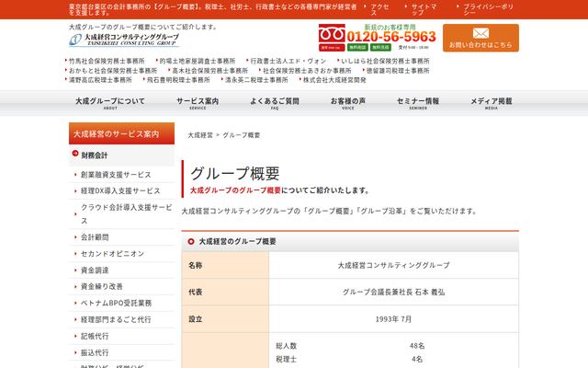Open 株式会社大成経営開発 link
The image size is (588, 368).
[334, 80]
